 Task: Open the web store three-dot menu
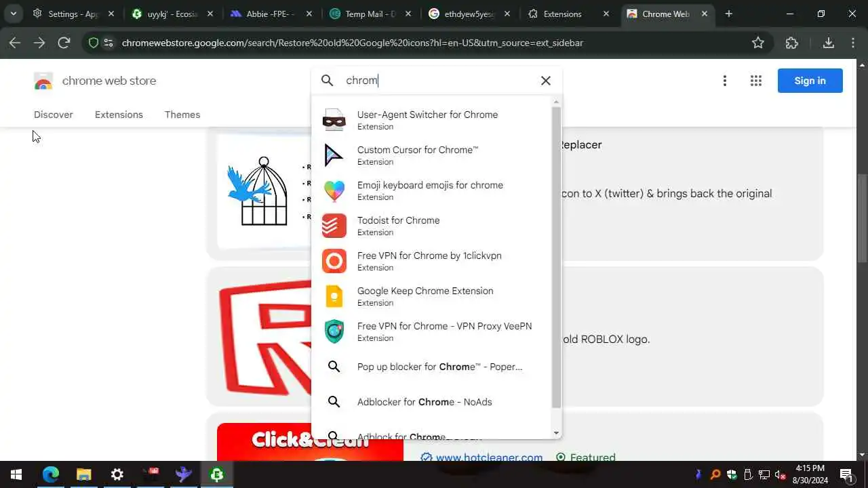pos(724,81)
